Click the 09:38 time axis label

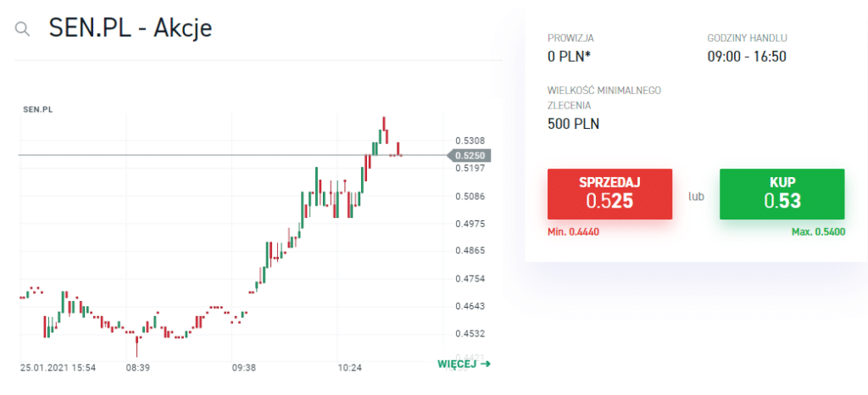243,368
